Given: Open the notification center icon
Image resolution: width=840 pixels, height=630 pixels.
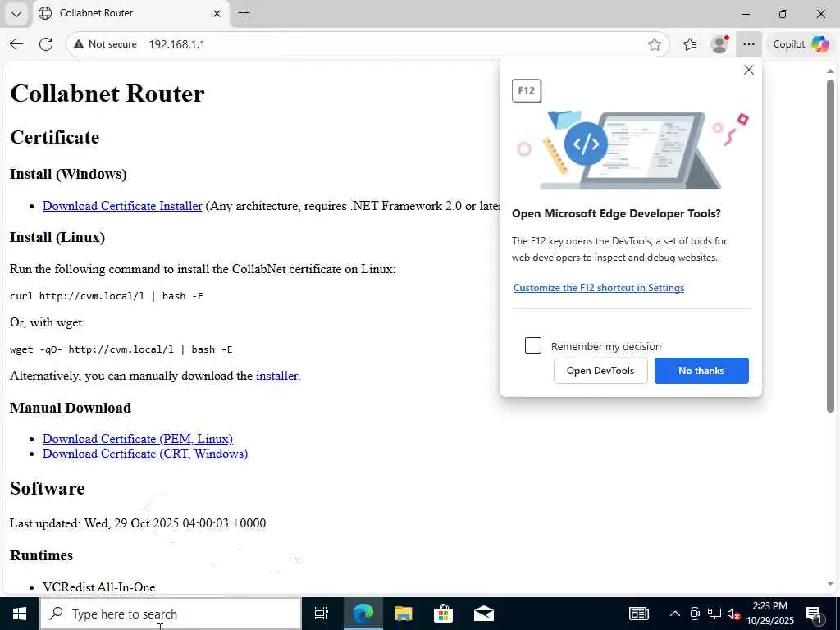Looking at the screenshot, I should pyautogui.click(x=814, y=614).
